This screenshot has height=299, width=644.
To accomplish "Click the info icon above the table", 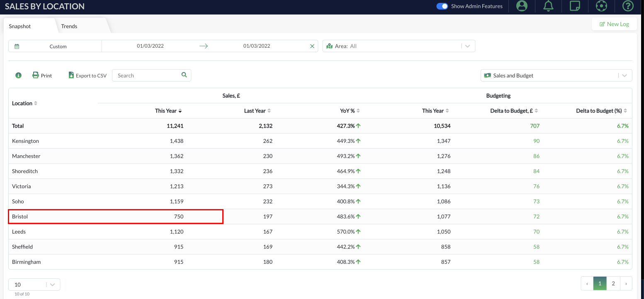I will (18, 75).
